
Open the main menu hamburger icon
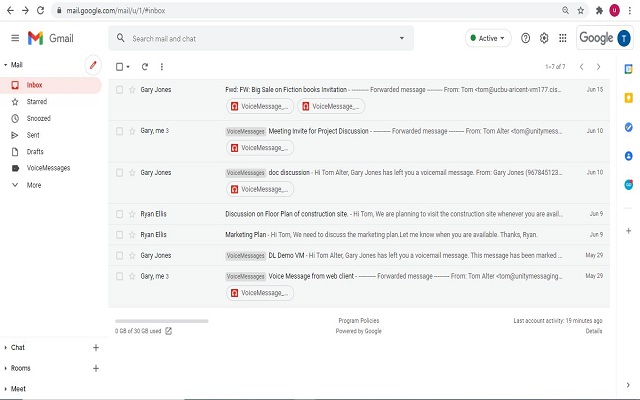[x=15, y=38]
